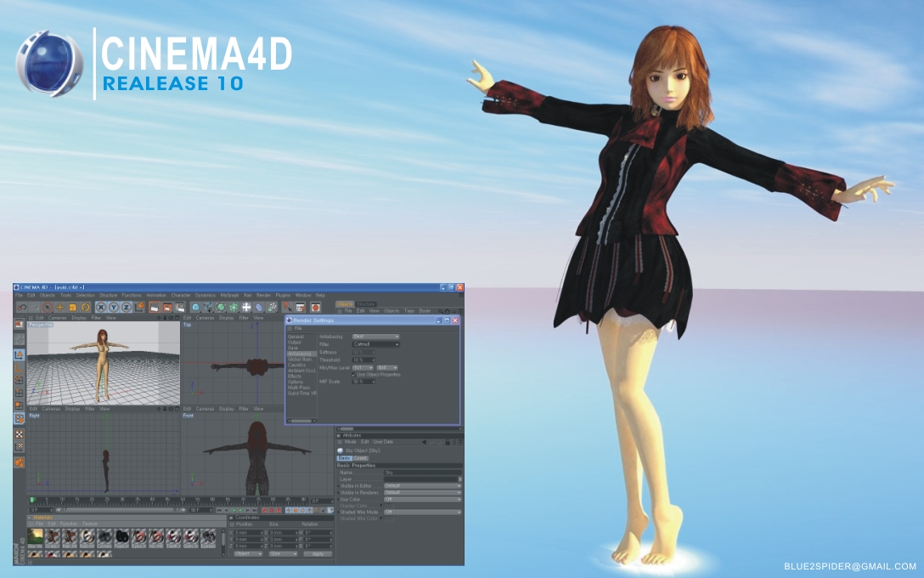924x578 pixels.
Task: Switch to the Coord. tab in Attributes
Action: coord(360,458)
